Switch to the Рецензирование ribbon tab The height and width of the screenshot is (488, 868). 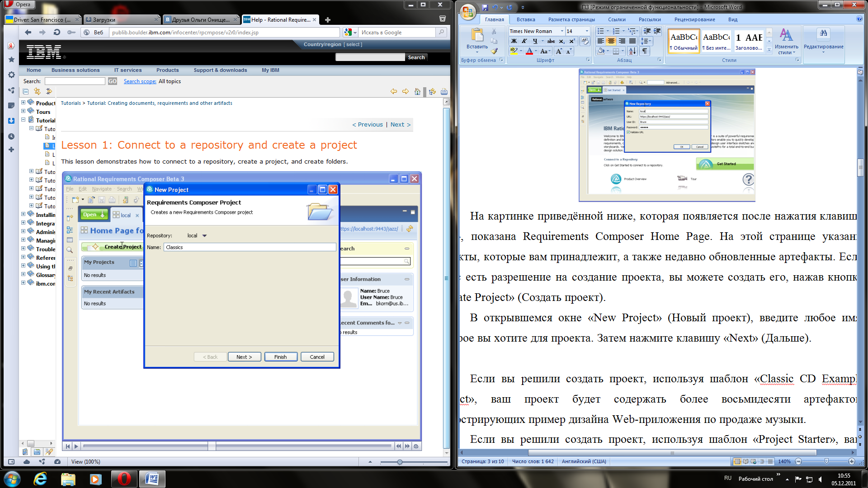coord(694,19)
